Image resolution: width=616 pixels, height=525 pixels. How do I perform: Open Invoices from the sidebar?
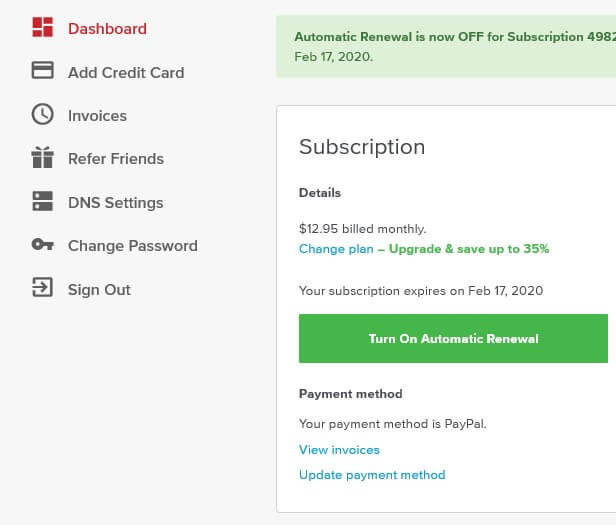point(97,116)
